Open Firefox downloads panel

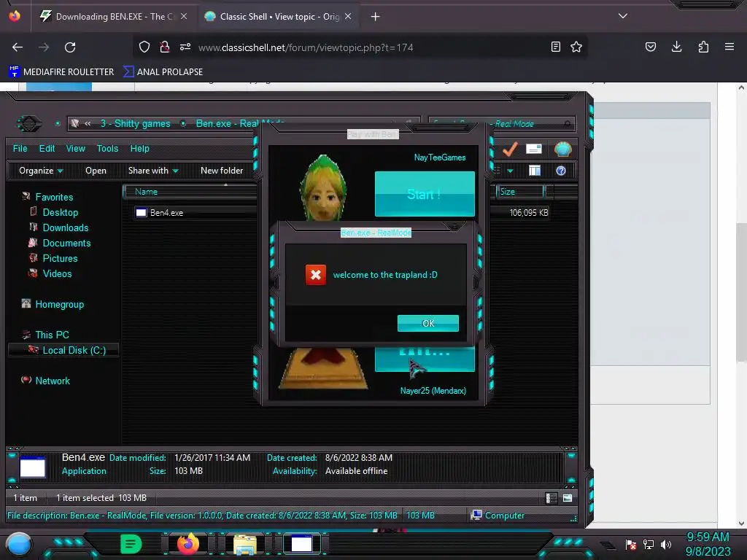coord(676,47)
